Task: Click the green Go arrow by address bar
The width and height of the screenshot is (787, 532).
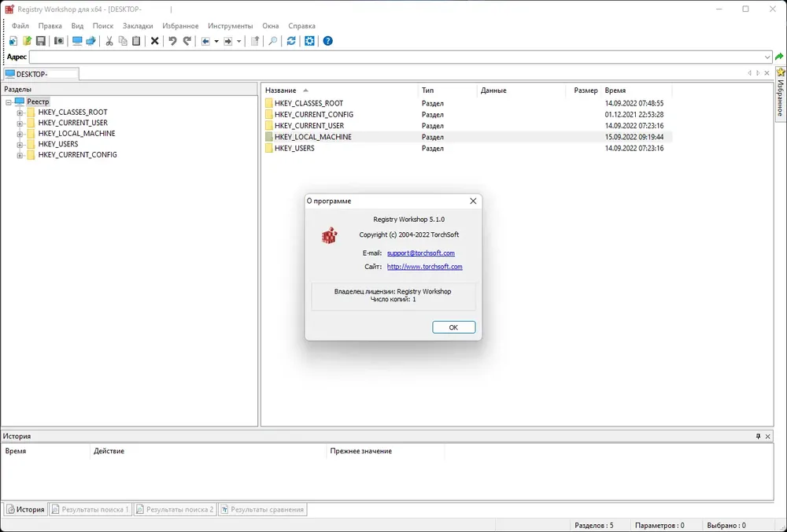Action: point(779,57)
